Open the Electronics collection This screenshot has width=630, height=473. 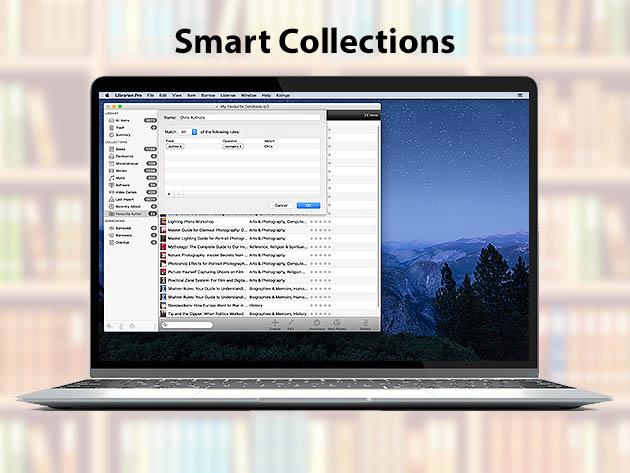click(131, 156)
